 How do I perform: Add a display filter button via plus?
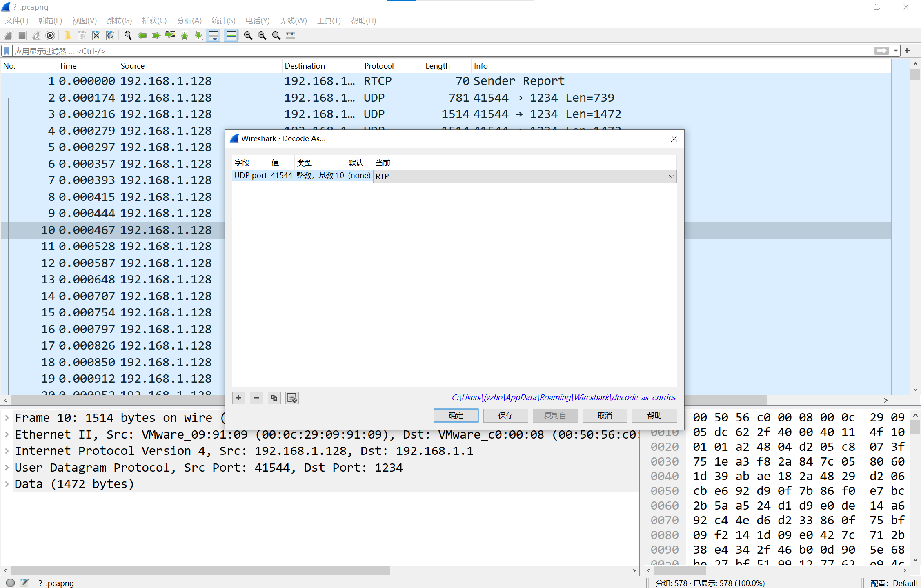tap(907, 51)
